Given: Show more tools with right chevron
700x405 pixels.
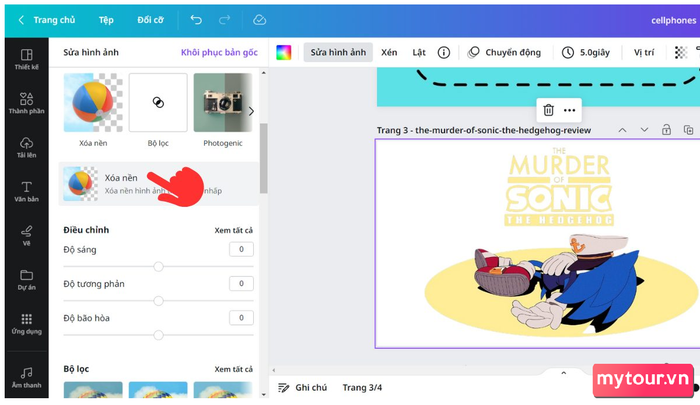Looking at the screenshot, I should pos(251,111).
